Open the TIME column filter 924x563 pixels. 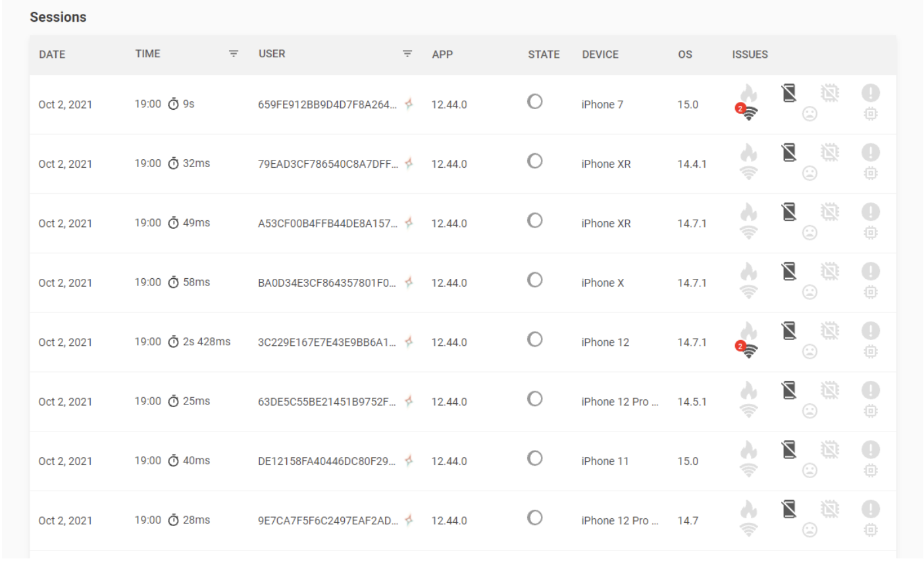234,54
